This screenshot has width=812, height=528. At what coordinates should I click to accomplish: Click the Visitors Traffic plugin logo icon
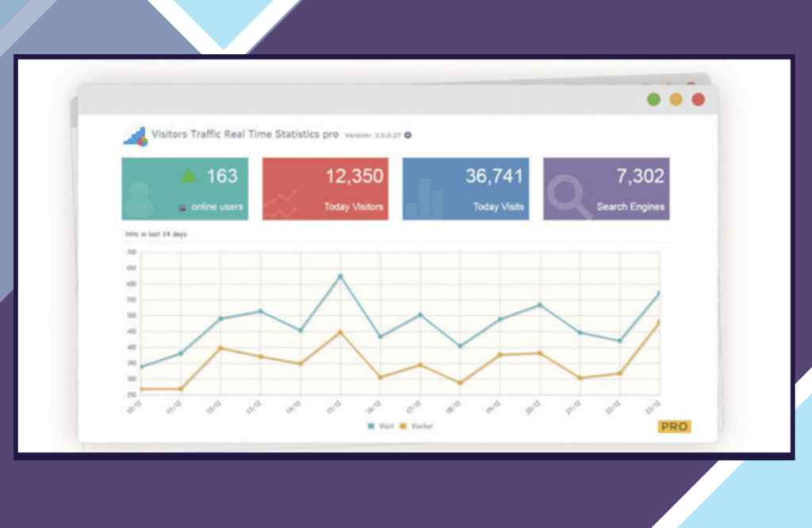pos(135,136)
